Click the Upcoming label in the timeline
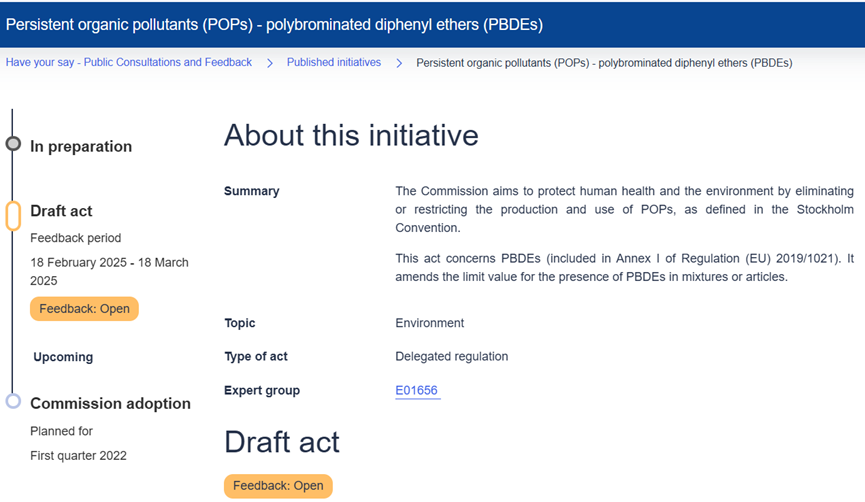The width and height of the screenshot is (865, 502). (x=63, y=357)
